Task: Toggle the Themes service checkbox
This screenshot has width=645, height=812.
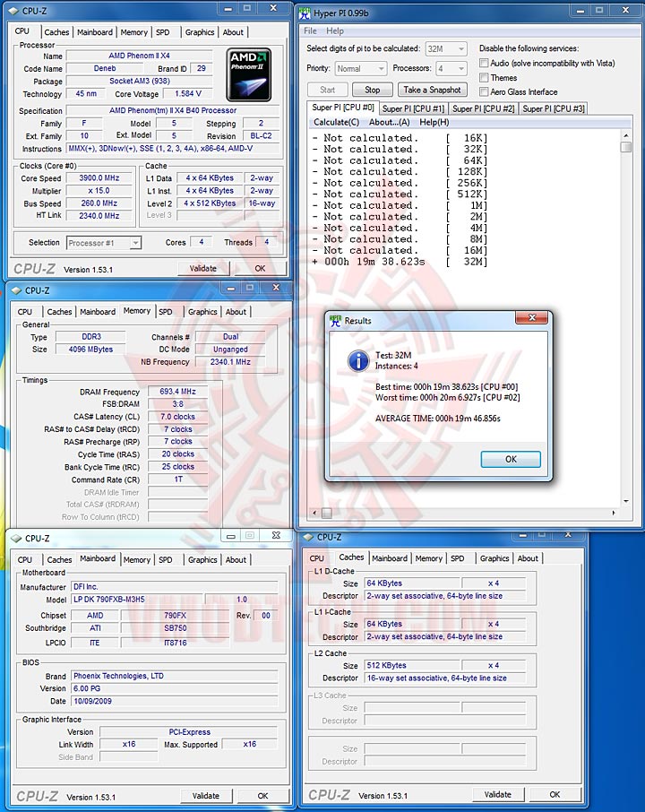Action: click(484, 78)
